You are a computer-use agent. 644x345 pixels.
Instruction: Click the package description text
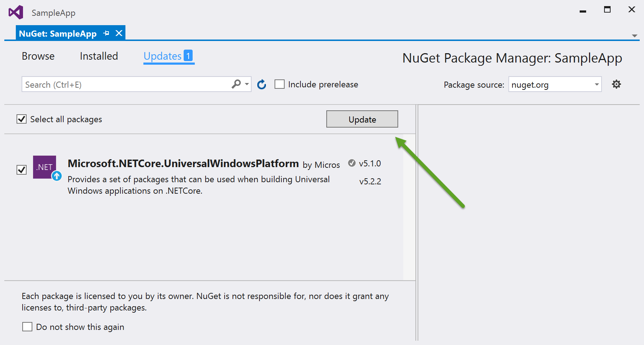point(198,185)
